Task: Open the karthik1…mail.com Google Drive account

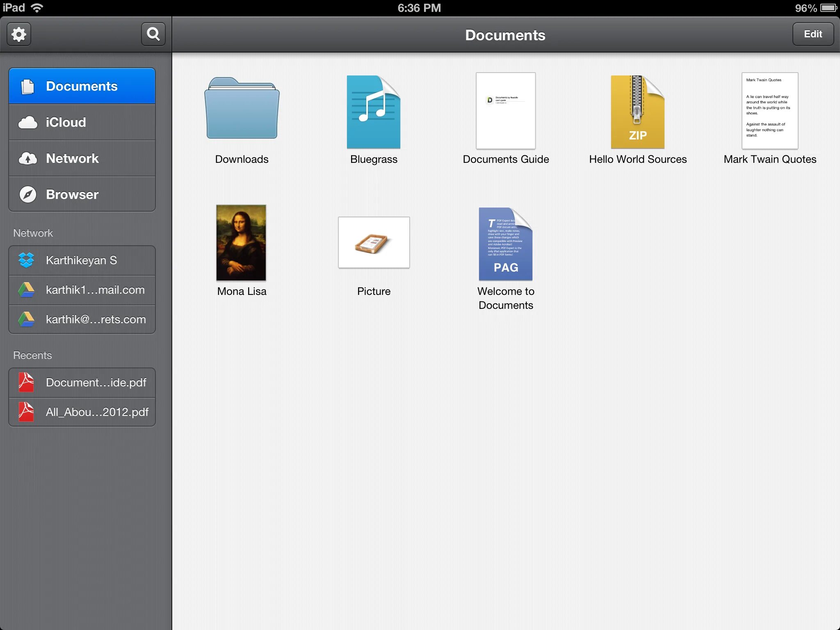Action: (x=82, y=290)
